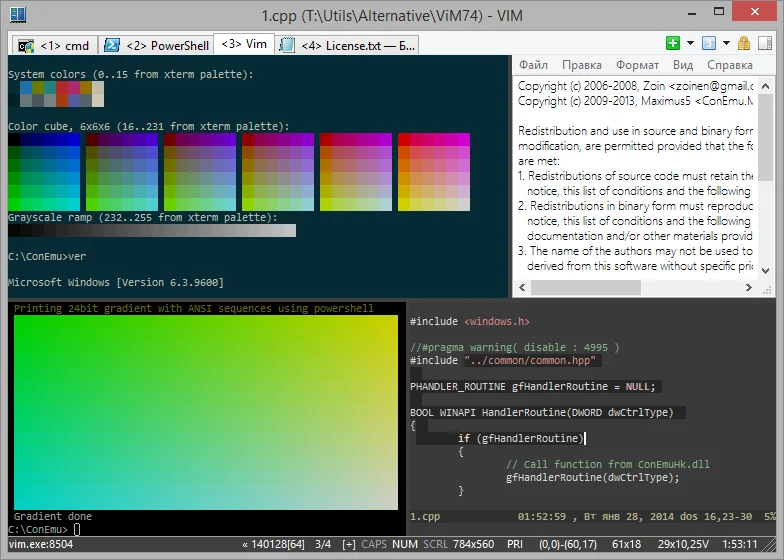Click the padlock icon in the tab bar
Image resolution: width=784 pixels, height=560 pixels.
[742, 44]
